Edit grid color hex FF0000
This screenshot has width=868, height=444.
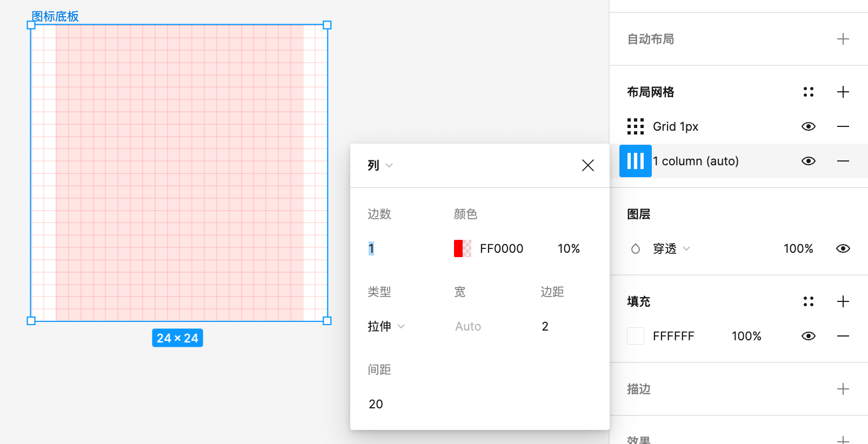point(502,248)
